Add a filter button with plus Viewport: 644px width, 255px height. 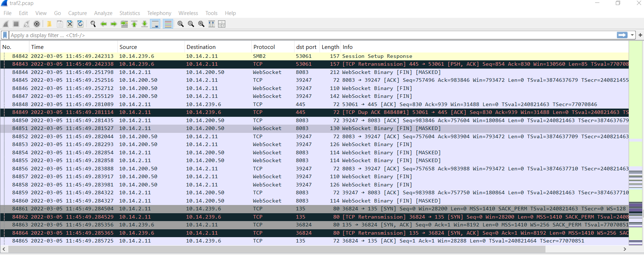pyautogui.click(x=640, y=35)
